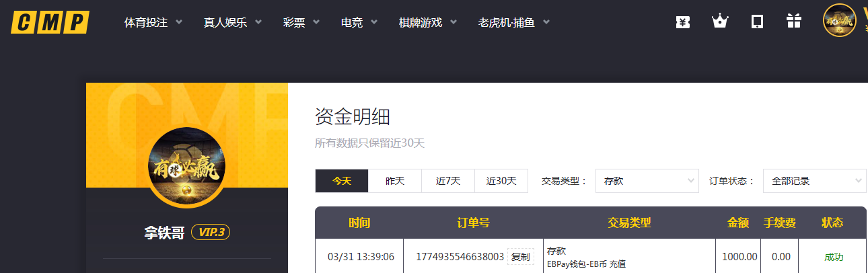Click order number 1774935546638003
Viewport: 868px width, 273px height.
point(460,257)
